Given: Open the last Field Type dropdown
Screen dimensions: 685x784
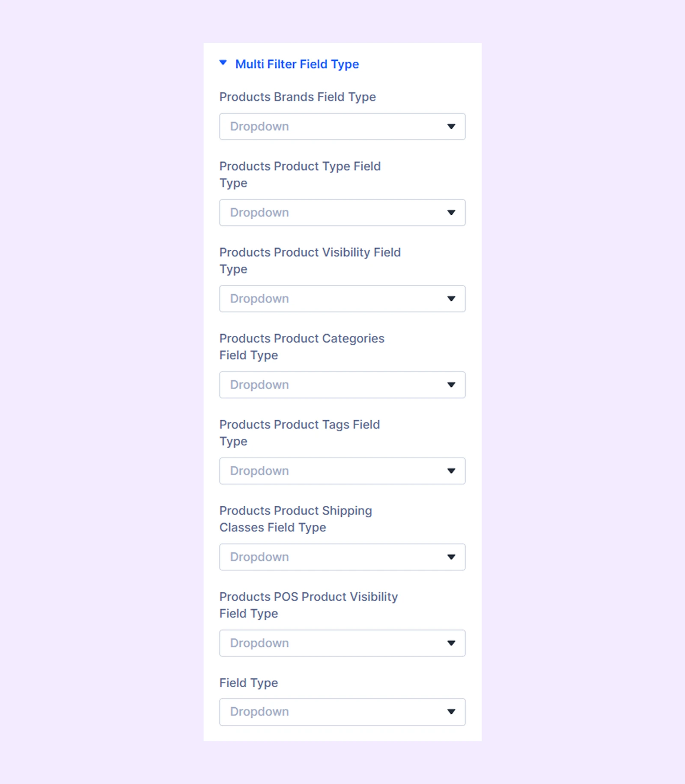Looking at the screenshot, I should pos(342,712).
